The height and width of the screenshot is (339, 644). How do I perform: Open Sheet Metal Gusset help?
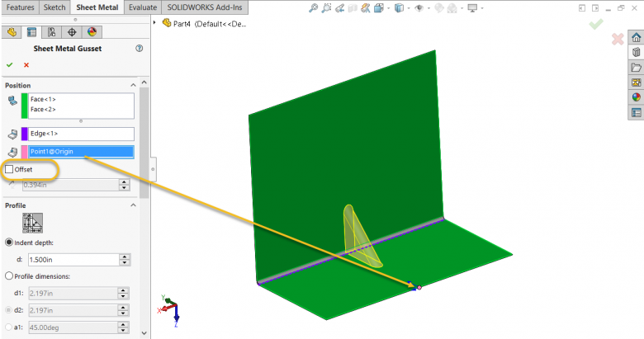point(140,49)
